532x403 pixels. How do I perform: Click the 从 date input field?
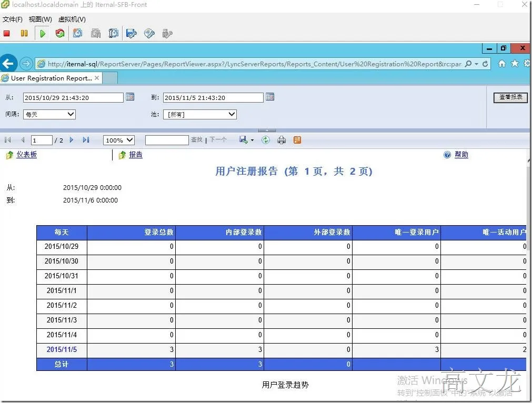[73, 98]
